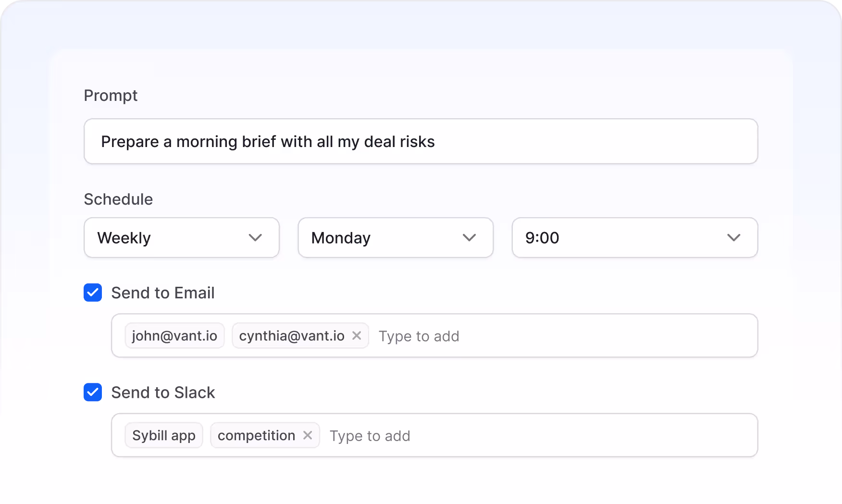
Task: Uncheck the Send to Email checkbox
Action: pyautogui.click(x=93, y=292)
